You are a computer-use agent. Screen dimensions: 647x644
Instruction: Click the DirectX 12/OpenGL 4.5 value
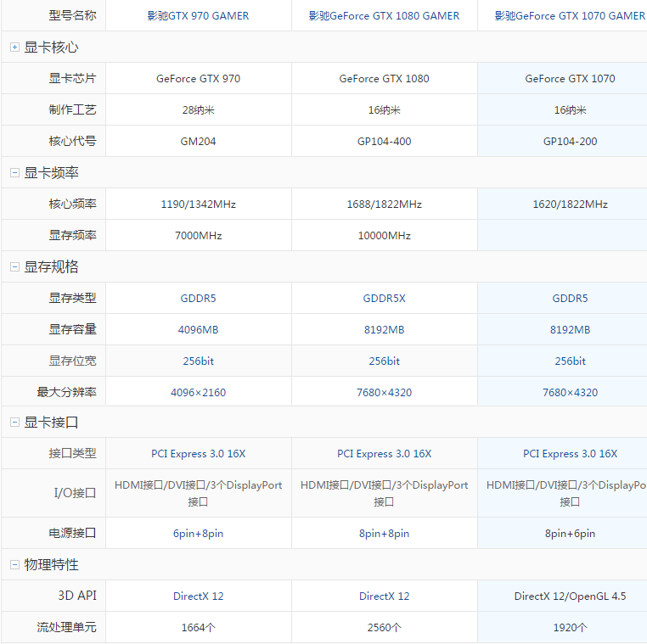570,596
